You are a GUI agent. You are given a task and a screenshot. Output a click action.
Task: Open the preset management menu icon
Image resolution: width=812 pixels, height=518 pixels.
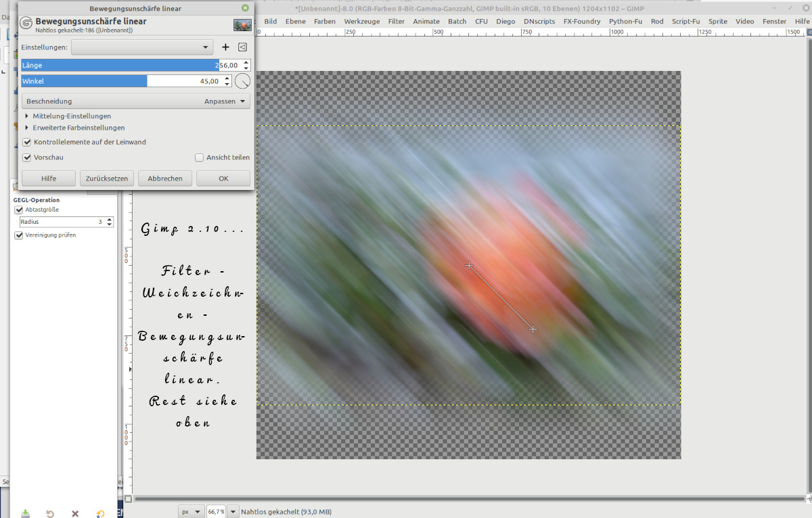(242, 47)
